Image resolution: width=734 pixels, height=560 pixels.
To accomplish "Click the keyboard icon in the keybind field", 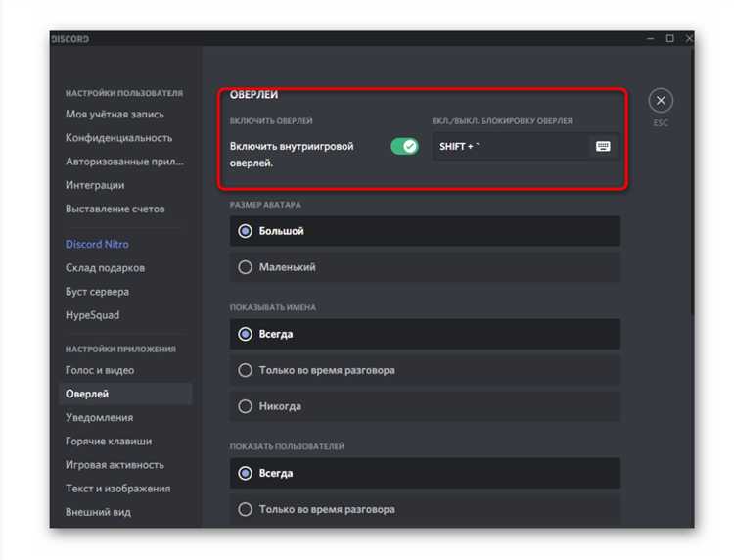I will pos(603,147).
